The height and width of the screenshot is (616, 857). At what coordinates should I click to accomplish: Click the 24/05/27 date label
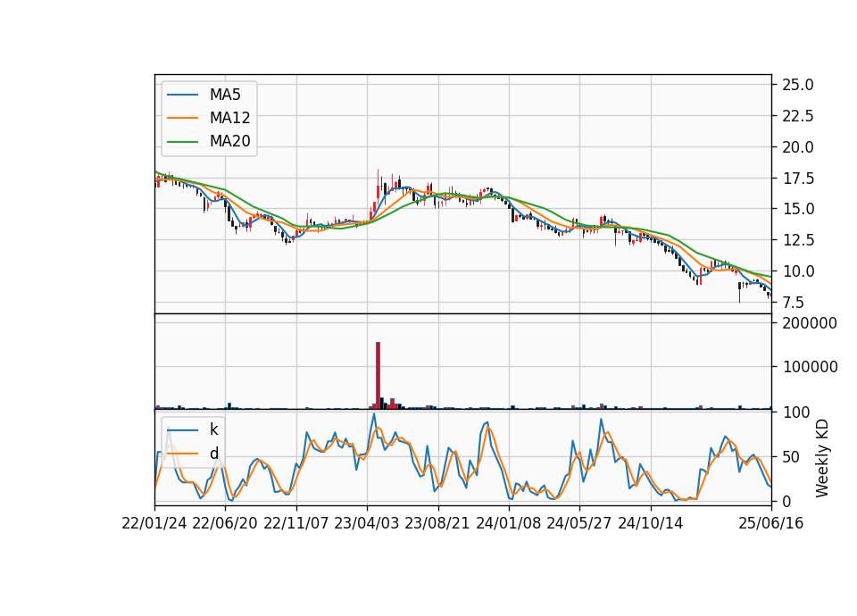point(579,523)
